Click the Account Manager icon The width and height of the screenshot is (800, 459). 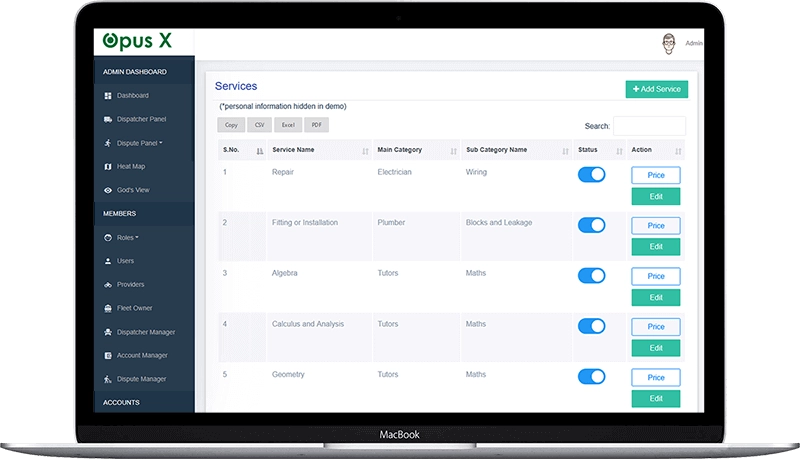[108, 355]
